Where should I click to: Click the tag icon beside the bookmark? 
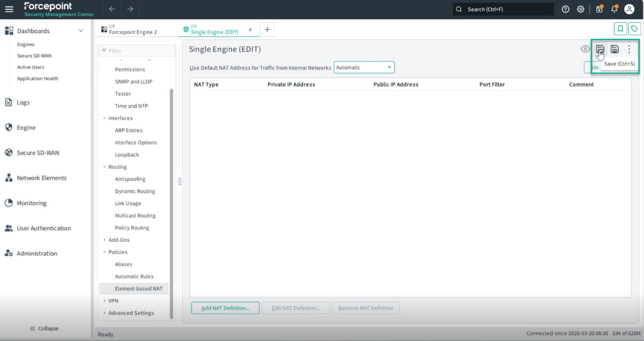(634, 29)
